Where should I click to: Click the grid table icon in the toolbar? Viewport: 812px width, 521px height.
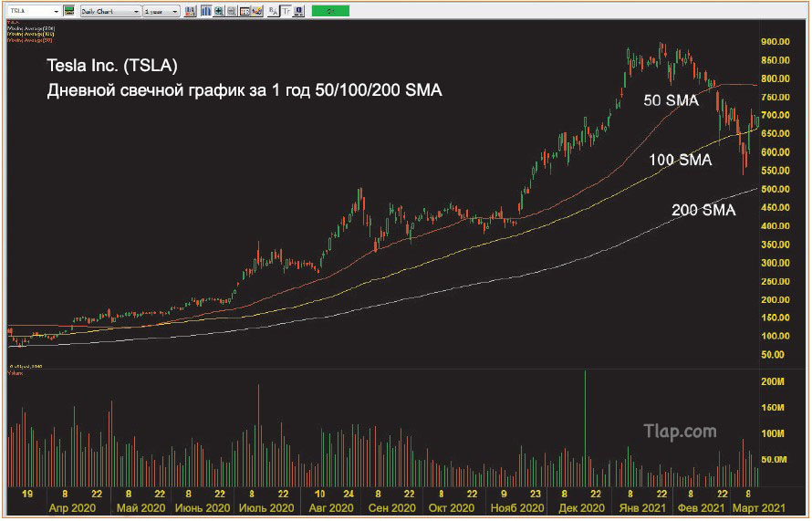click(245, 11)
